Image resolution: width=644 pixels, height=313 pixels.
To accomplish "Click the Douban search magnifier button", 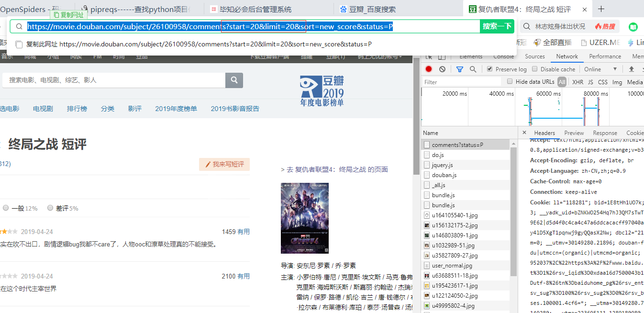I will pos(234,80).
